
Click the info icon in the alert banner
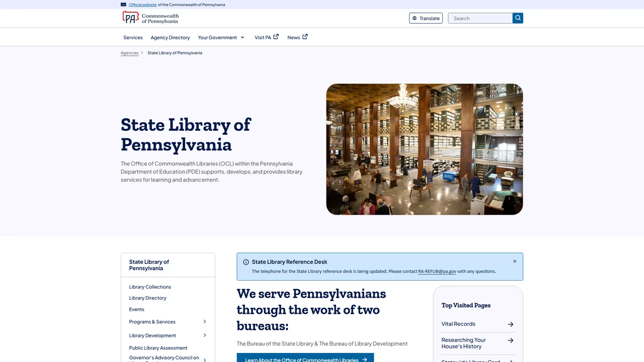point(246,262)
